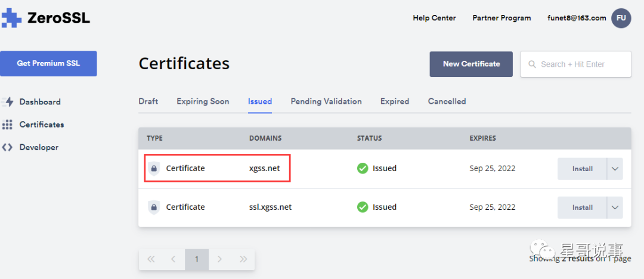Click the funet8@163.com account link
644x279 pixels.
click(x=577, y=18)
